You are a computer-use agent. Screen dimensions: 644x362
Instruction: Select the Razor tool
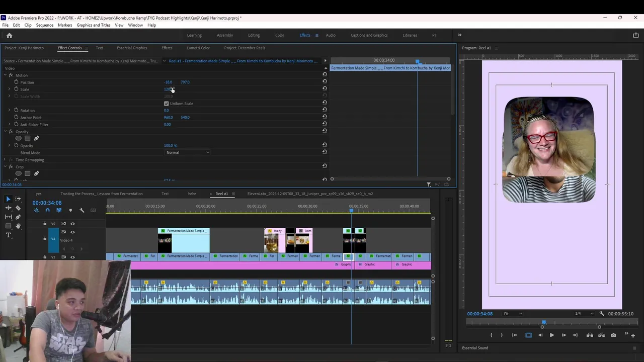point(18,208)
